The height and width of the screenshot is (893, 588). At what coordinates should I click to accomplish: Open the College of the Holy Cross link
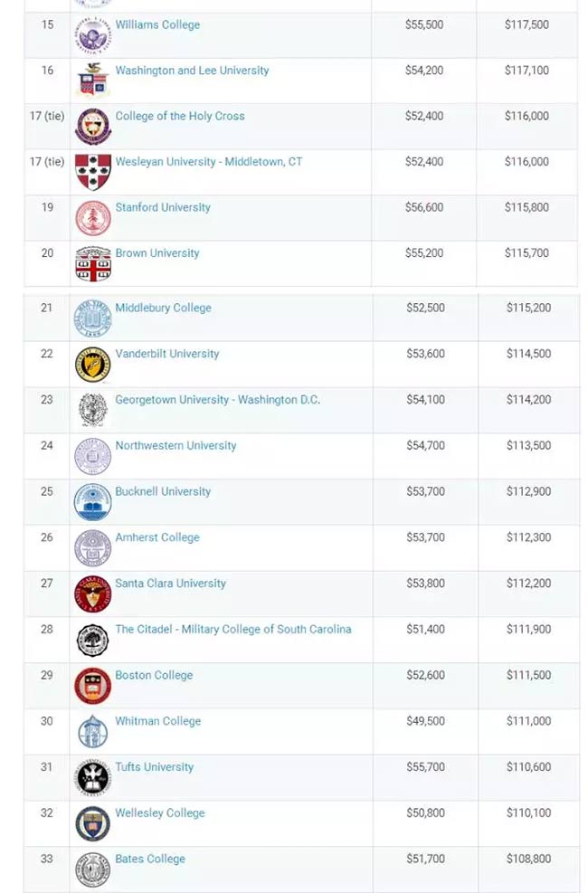tap(180, 116)
